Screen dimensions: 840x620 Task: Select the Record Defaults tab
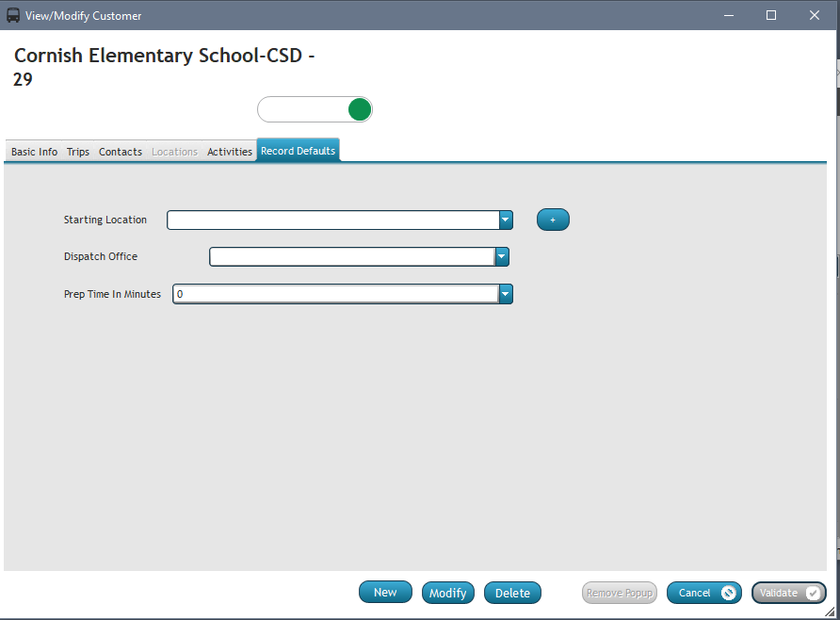298,151
